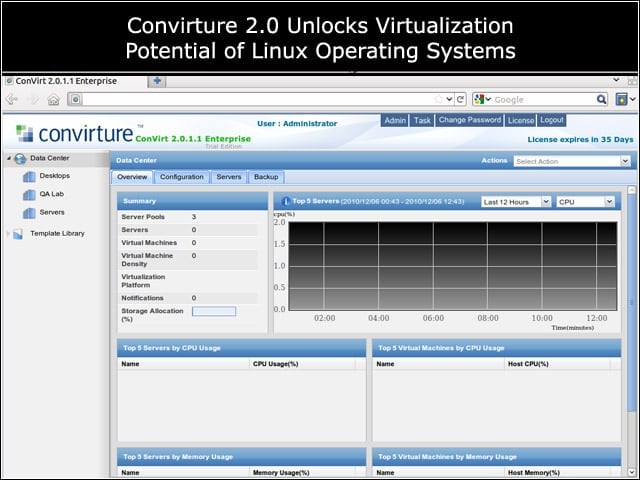Screen dimensions: 640x480
Task: Click the Logout button
Action: [552, 120]
